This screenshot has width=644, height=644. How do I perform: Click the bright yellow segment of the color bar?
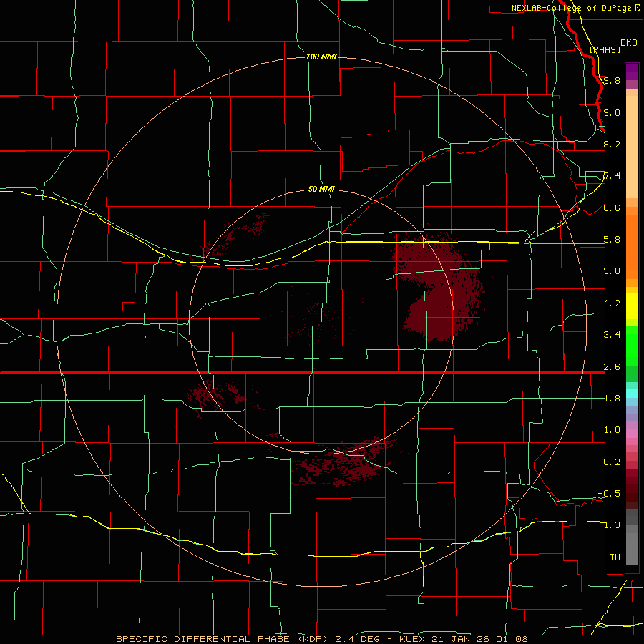[632, 306]
